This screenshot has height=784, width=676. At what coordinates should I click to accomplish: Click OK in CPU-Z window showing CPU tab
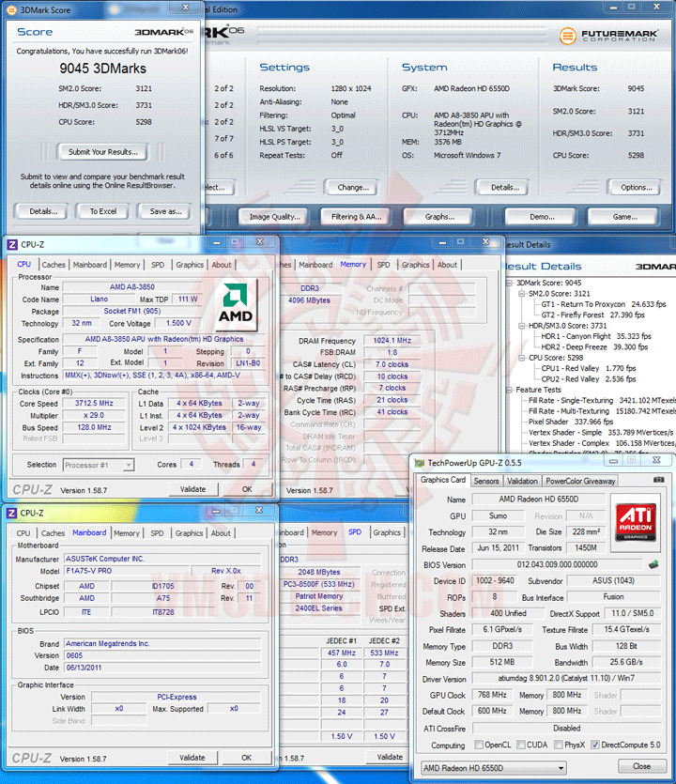(247, 489)
